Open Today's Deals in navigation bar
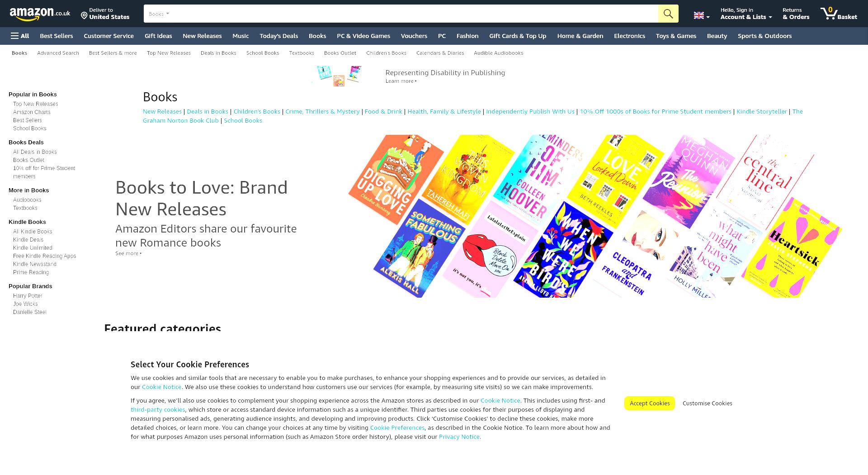Screen dimensions: 868x475 click(278, 36)
